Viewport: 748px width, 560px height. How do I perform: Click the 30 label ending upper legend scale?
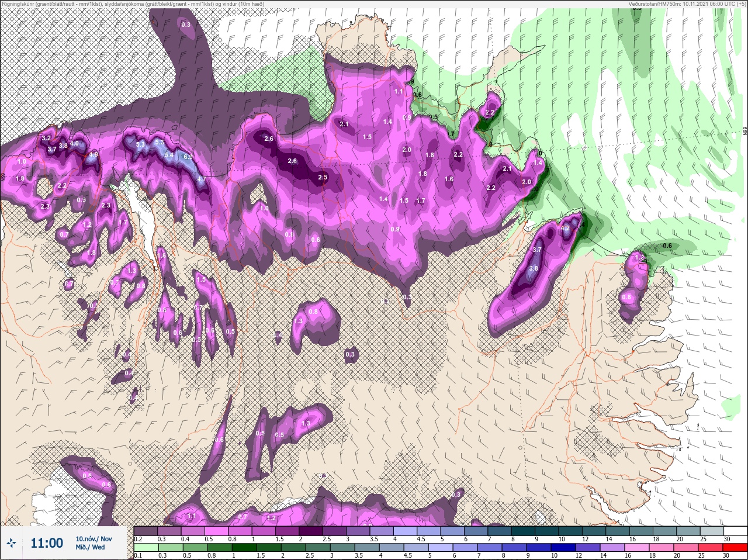(727, 538)
